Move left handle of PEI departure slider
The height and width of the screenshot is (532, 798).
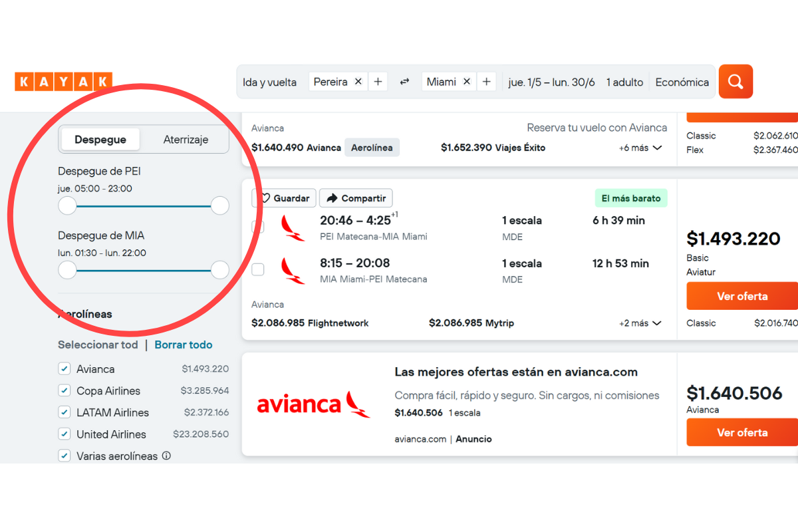click(67, 206)
